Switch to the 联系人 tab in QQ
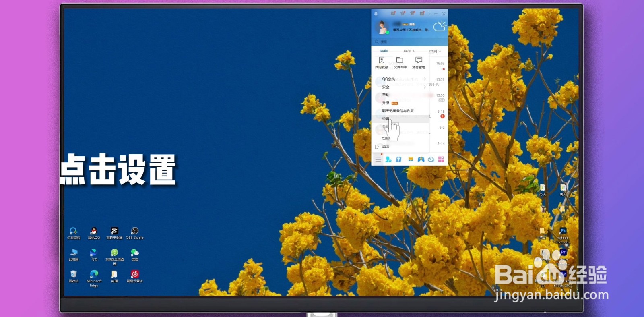This screenshot has width=644, height=317. pos(409,51)
